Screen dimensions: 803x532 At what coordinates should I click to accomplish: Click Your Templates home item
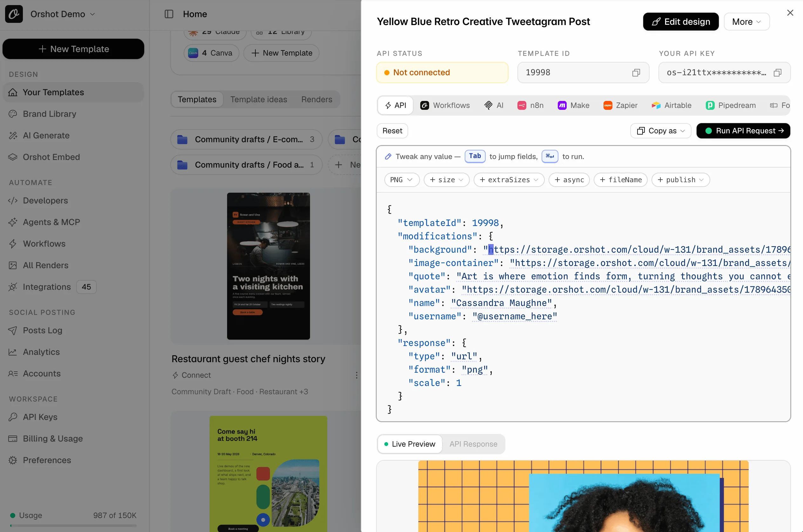(73, 92)
